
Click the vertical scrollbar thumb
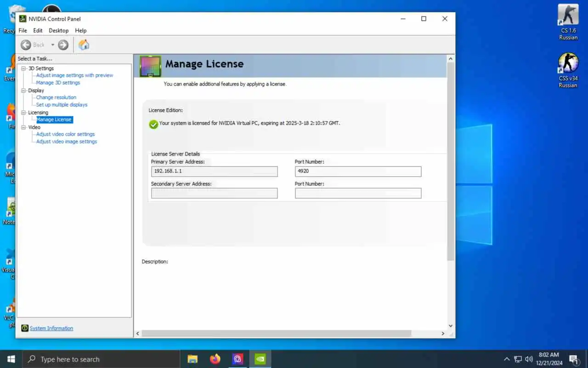[450, 162]
